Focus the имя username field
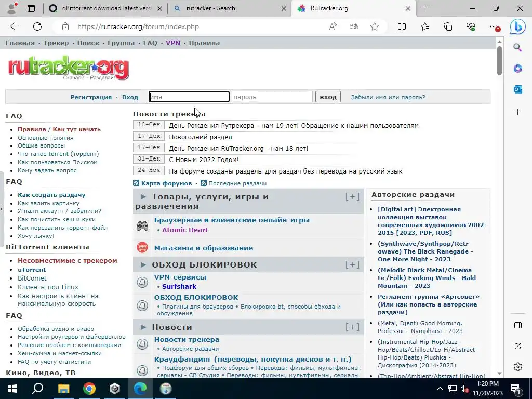This screenshot has width=532, height=399. [x=189, y=97]
